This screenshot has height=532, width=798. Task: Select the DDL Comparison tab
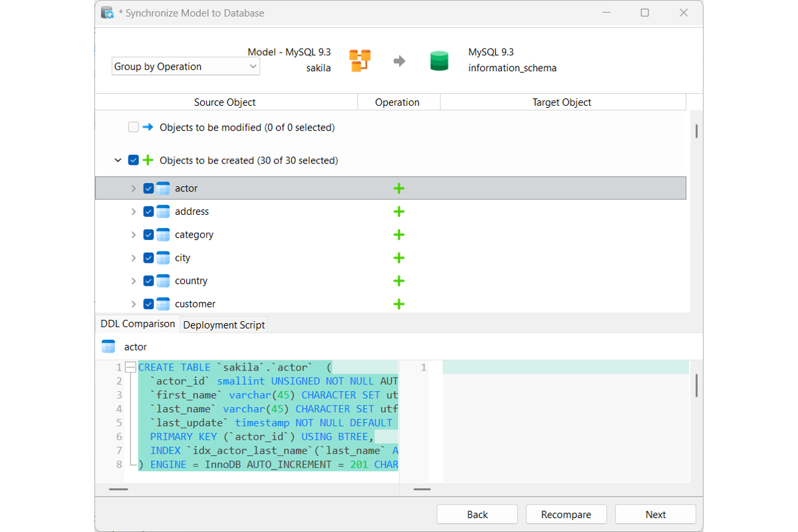tap(138, 324)
